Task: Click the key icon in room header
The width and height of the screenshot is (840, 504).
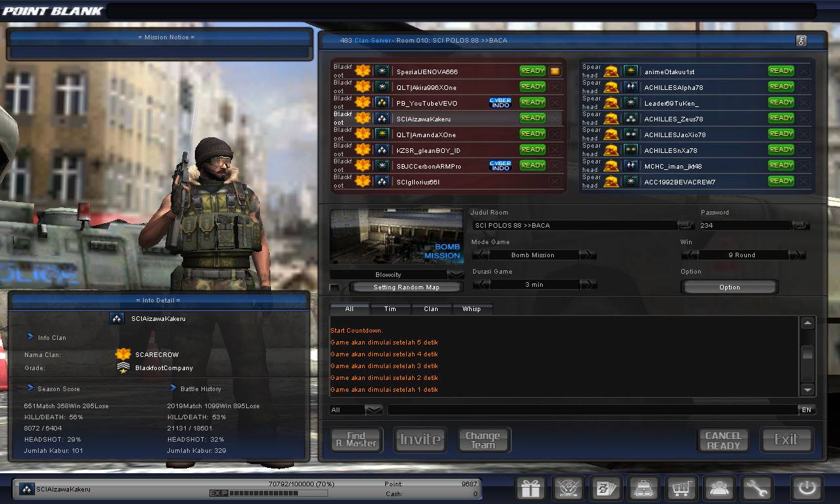Action: click(x=801, y=41)
